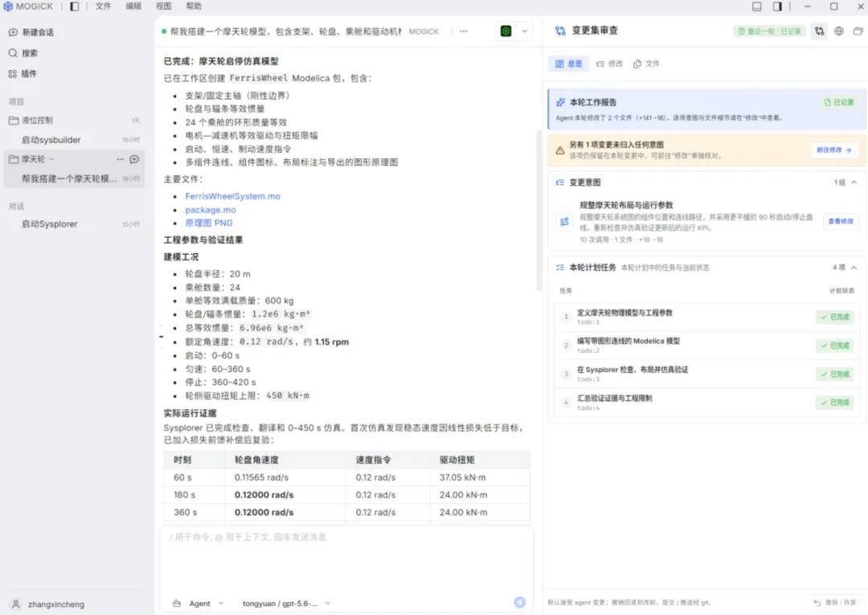Open the package.mo link
Image resolution: width=868 pixels, height=615 pixels.
click(x=211, y=210)
